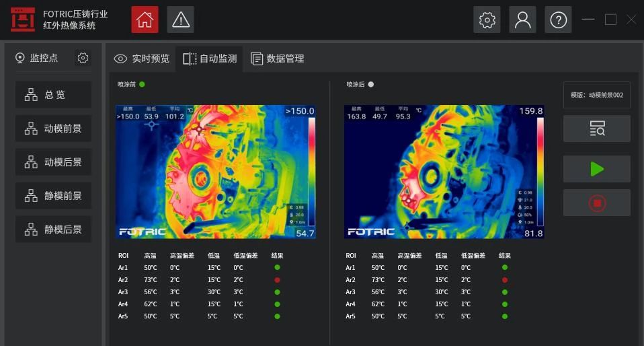Open the help question mark icon
The width and height of the screenshot is (644, 346).
558,20
